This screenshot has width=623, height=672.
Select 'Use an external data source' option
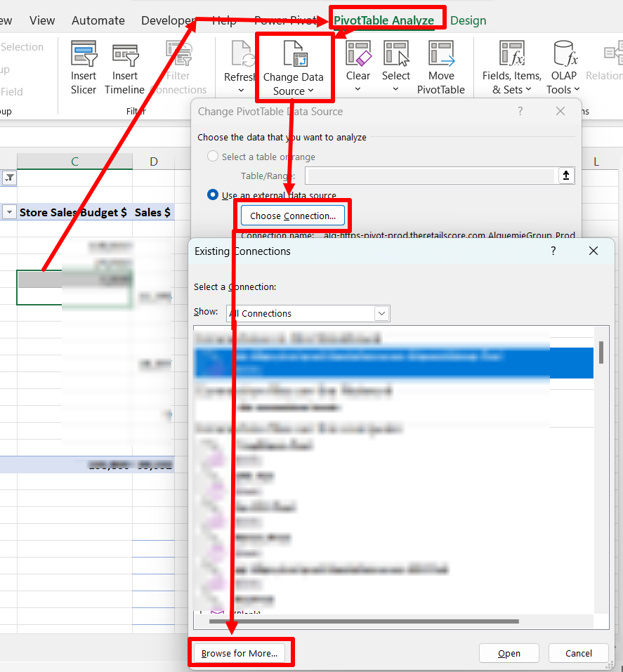pos(213,195)
